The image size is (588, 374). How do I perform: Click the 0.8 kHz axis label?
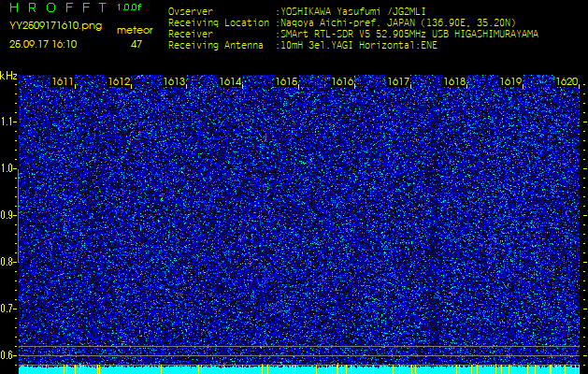click(x=7, y=262)
